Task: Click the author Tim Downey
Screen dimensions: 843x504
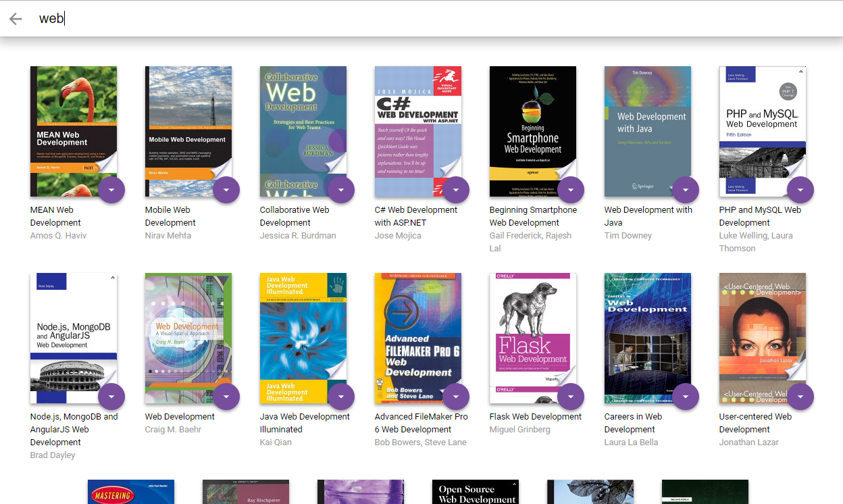Action: (628, 235)
